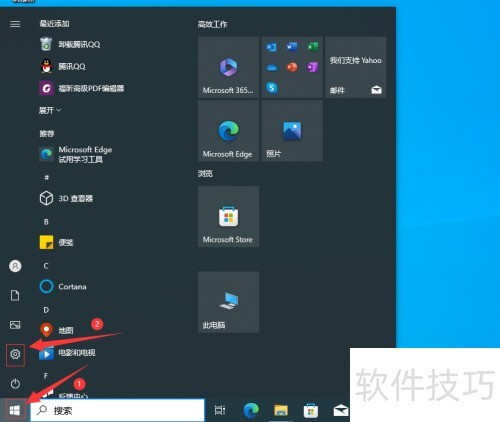Open Task View on taskbar

click(x=220, y=410)
